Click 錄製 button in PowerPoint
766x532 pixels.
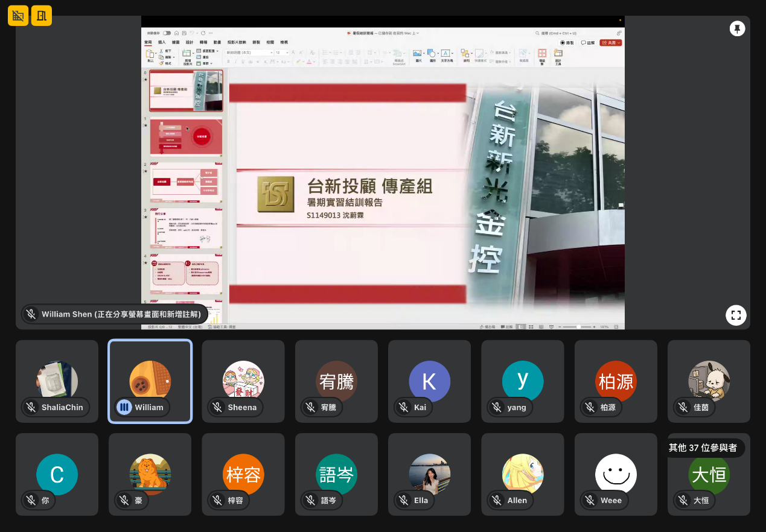pos(567,43)
